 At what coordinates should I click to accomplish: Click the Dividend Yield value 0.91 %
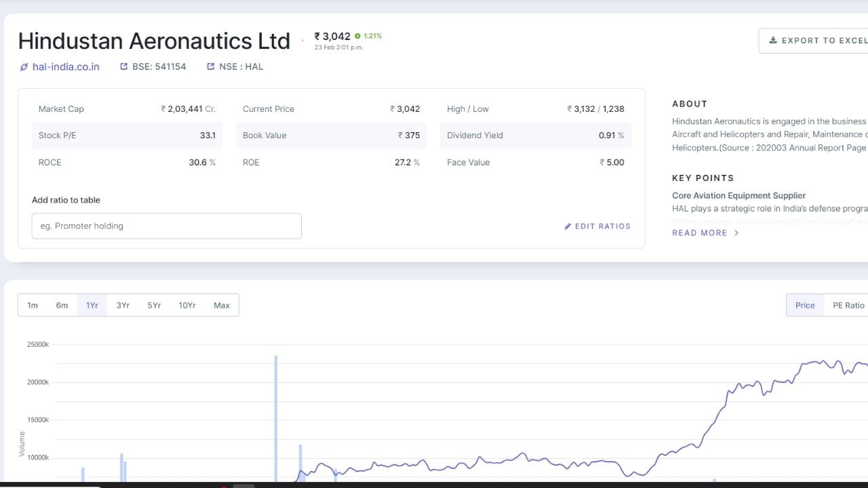pos(611,136)
